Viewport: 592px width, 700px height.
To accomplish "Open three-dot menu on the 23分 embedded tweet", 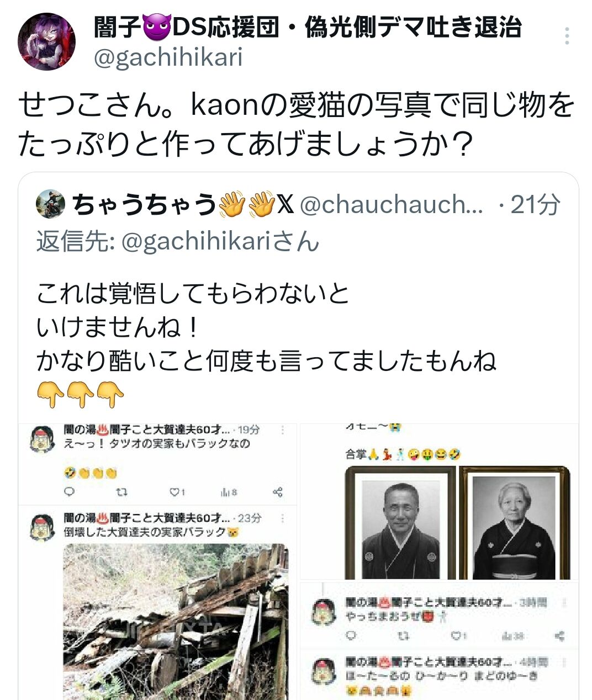I will pyautogui.click(x=283, y=518).
